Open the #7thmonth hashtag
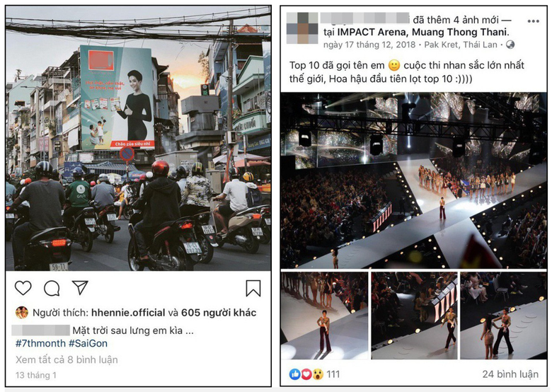 (x=40, y=343)
